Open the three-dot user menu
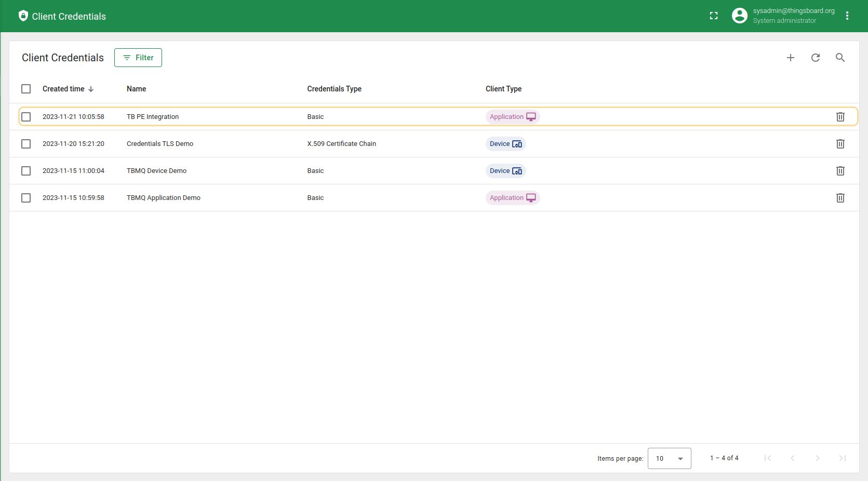Screen dimensions: 868x481 [x=847, y=16]
